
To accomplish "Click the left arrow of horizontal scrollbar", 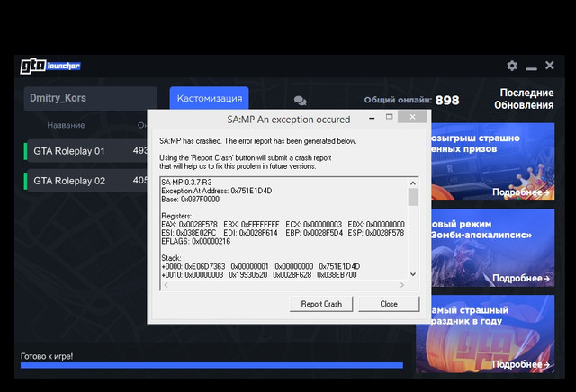I will pyautogui.click(x=166, y=285).
